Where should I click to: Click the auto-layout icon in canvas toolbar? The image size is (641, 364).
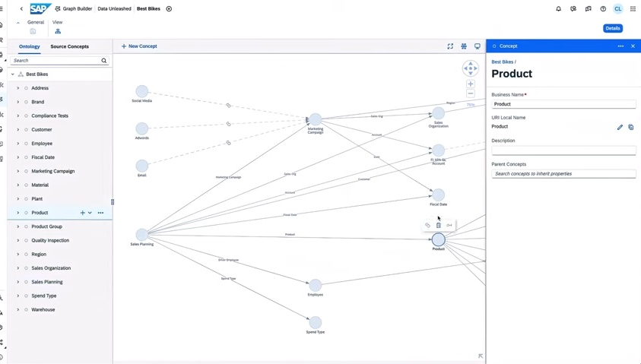464,46
